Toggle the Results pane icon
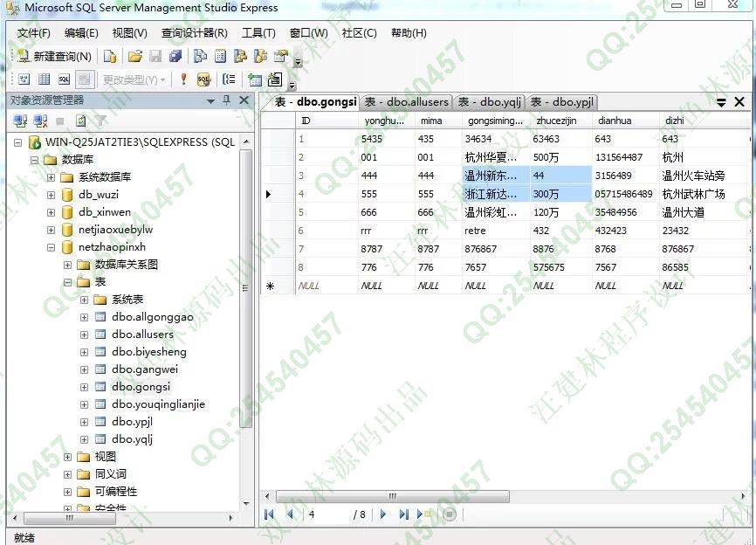756x545 pixels. point(85,79)
